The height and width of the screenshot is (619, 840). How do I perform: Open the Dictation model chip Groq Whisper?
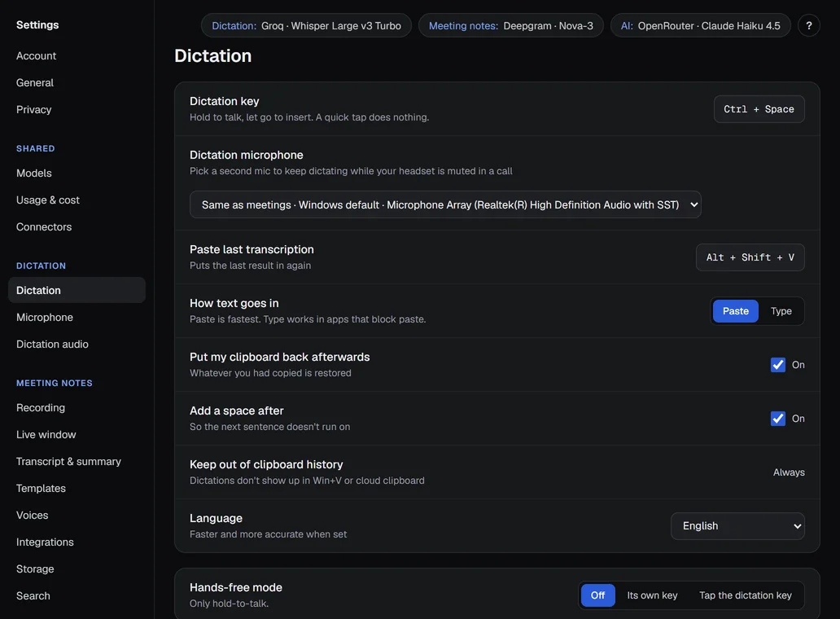(x=306, y=26)
